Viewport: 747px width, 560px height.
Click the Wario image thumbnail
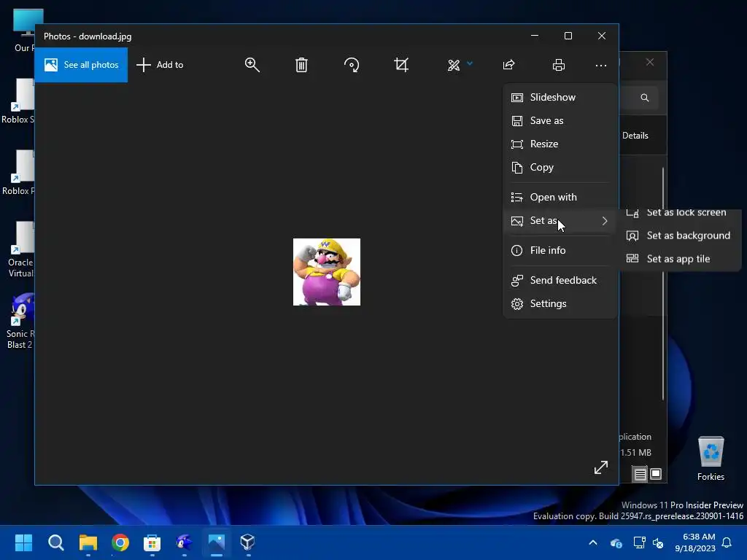327,272
